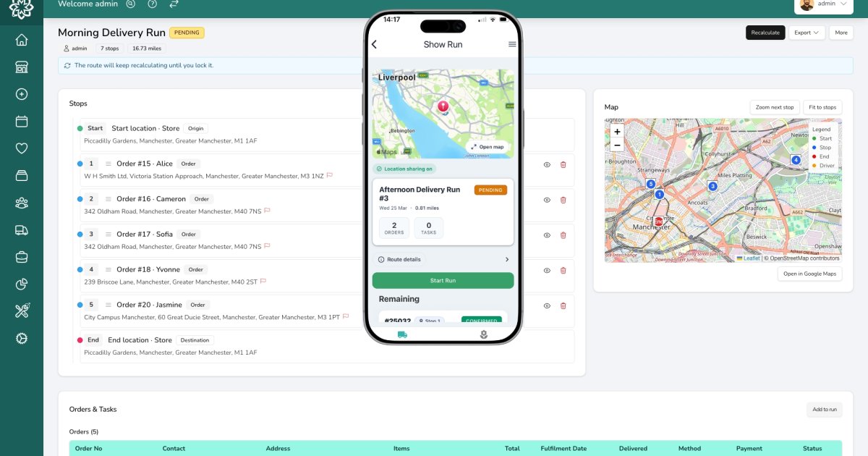Toggle eye icon for Order #15 Alice
This screenshot has height=456, width=868.
547,164
